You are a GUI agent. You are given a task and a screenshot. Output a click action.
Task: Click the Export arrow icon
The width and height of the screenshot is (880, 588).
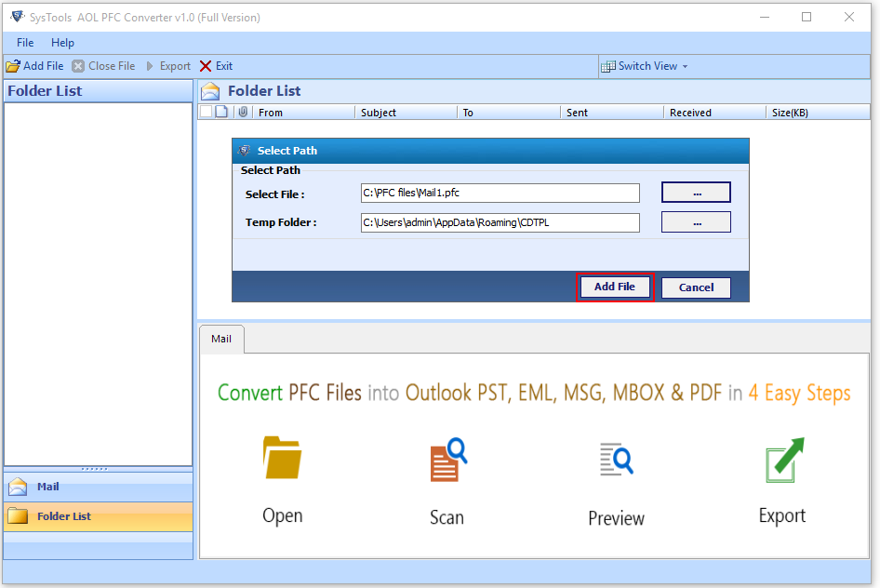[784, 461]
